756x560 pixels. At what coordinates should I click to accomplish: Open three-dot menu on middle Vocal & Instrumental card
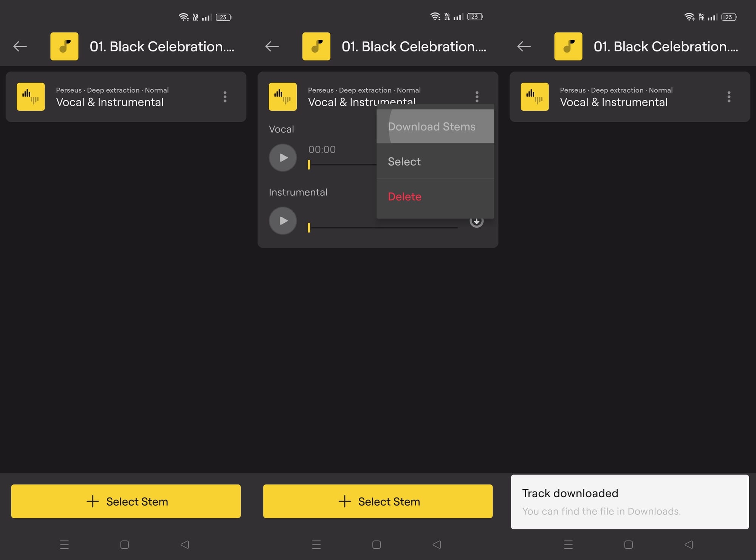click(x=477, y=97)
